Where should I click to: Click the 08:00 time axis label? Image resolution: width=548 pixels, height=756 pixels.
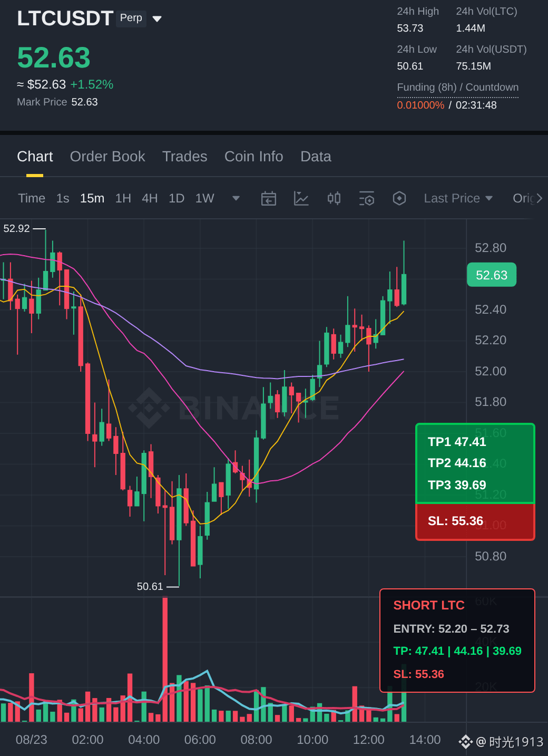[x=256, y=740]
